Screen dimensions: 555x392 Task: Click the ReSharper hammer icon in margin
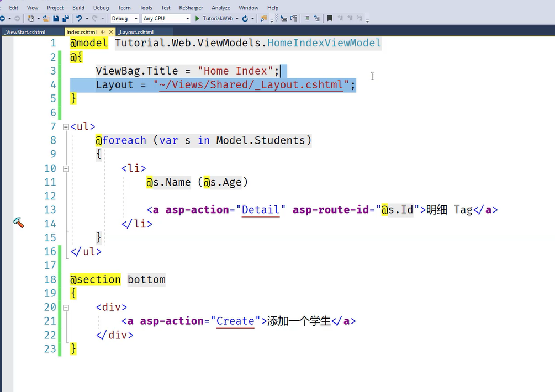[x=18, y=223]
